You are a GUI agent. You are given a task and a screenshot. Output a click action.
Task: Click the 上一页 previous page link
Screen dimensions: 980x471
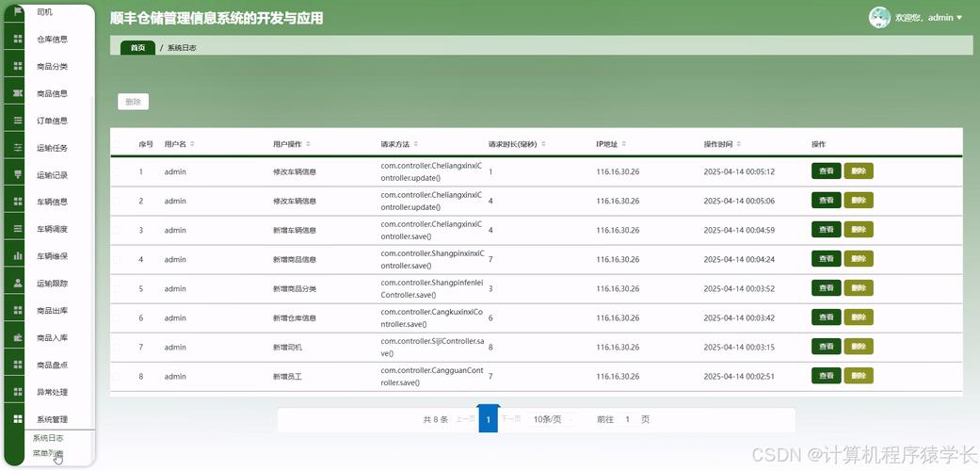tap(465, 419)
